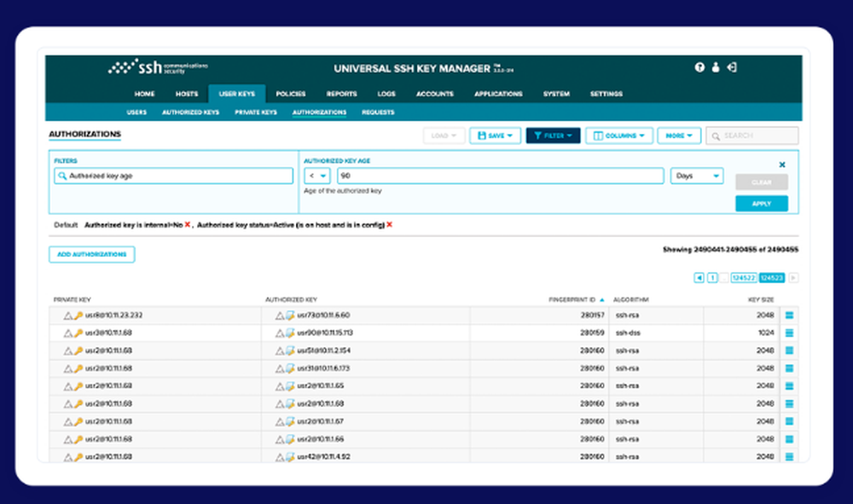853x504 pixels.
Task: Switch to the Private Keys sub-tab
Action: (256, 112)
